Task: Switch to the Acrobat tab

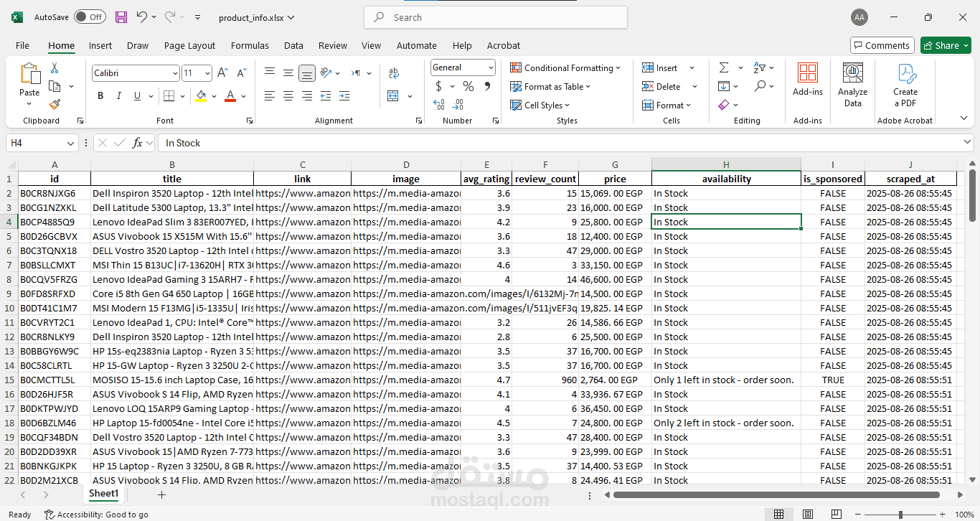Action: [x=504, y=45]
